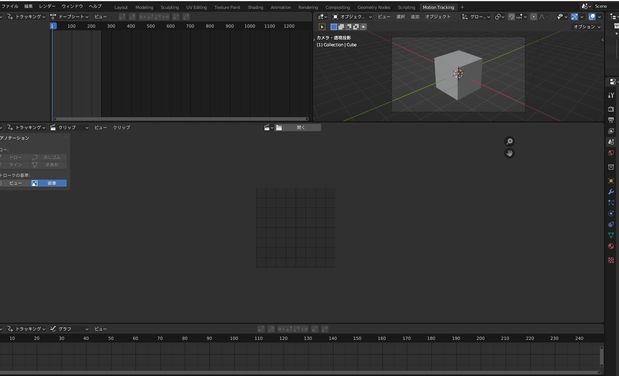Open ビュー menu in clip editor header
Viewport: 619px width, 376px height.
tap(101, 128)
